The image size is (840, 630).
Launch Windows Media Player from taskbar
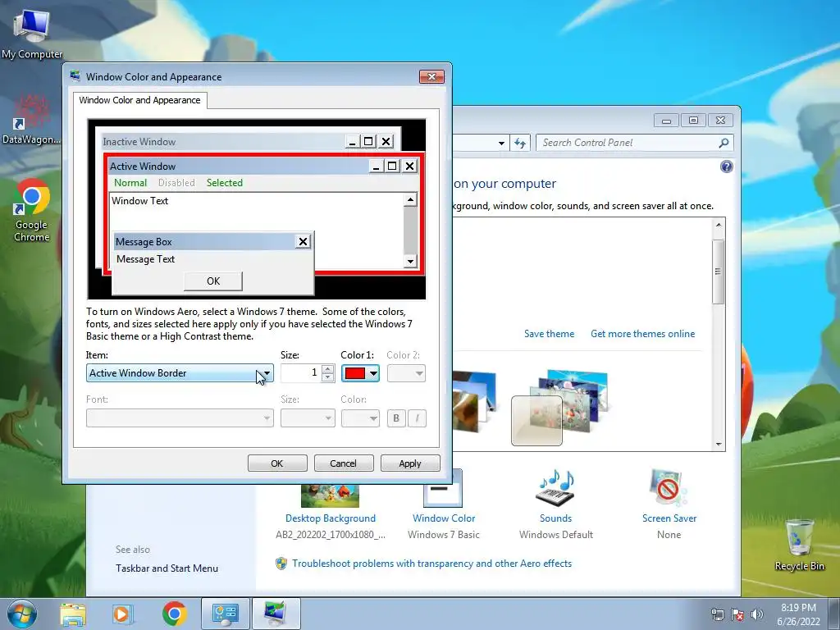pos(121,614)
